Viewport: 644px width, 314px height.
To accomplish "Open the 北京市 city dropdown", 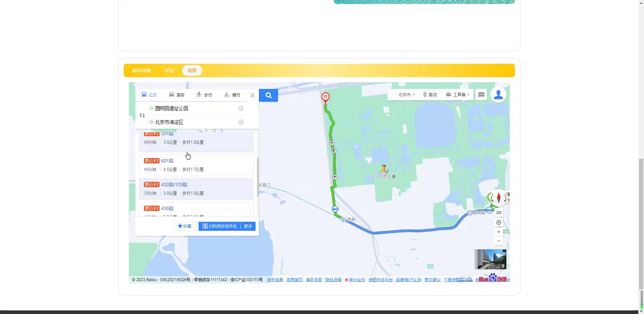I will [x=404, y=95].
